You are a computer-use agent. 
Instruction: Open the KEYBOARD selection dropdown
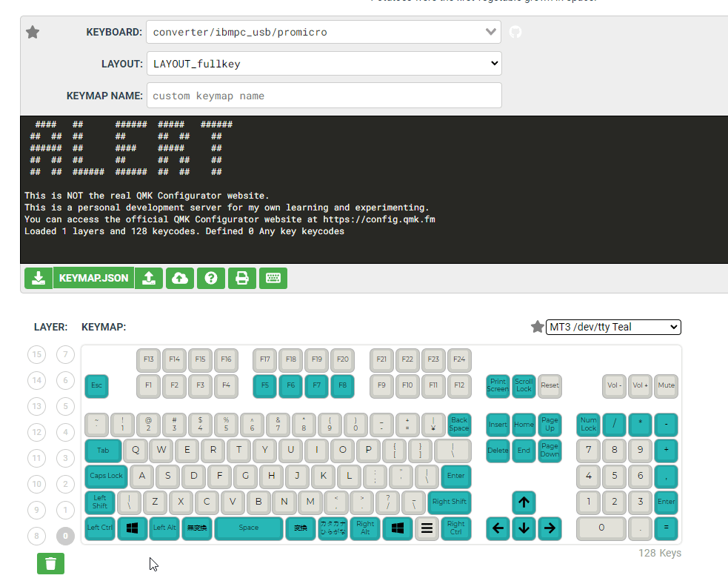pyautogui.click(x=324, y=32)
